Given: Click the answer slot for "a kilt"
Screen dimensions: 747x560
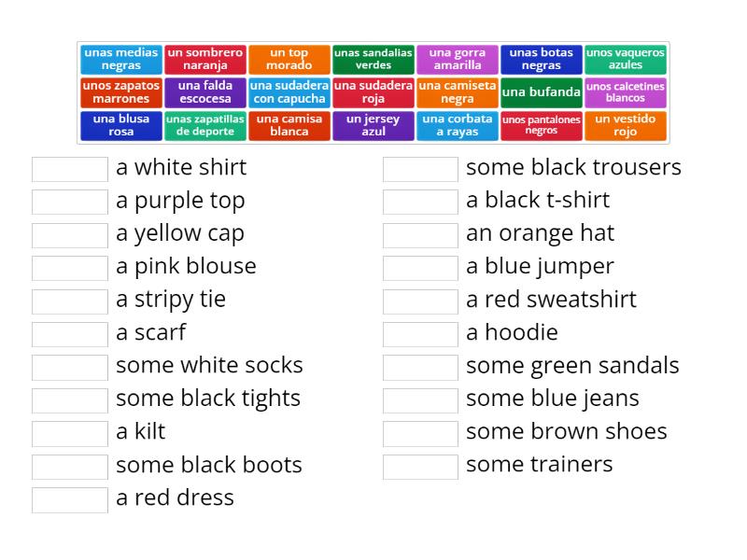Looking at the screenshot, I should 70,432.
